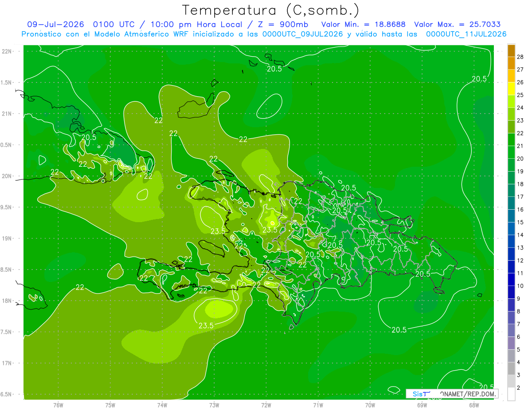Click the teal colorbar swatch between 16 and 17
The width and height of the screenshot is (532, 411).
[511, 203]
